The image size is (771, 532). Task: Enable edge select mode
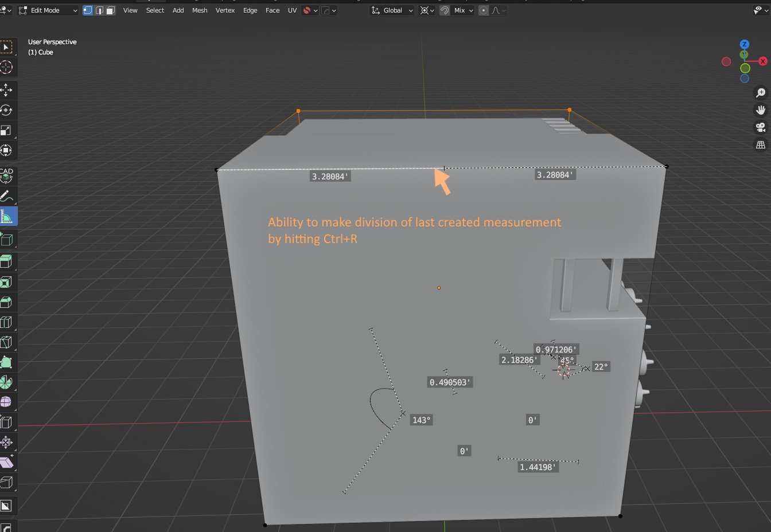click(99, 10)
